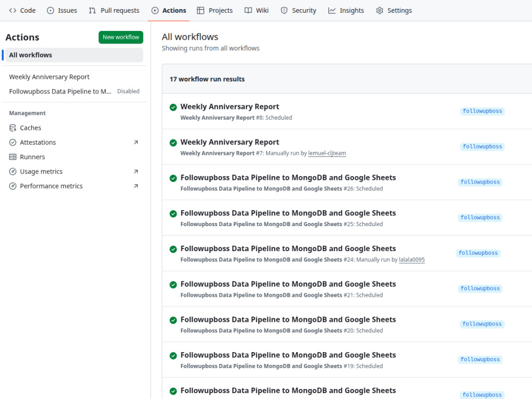Screen dimensions: 532x399
Task: Select All workflows in sidebar
Action: (x=74, y=55)
